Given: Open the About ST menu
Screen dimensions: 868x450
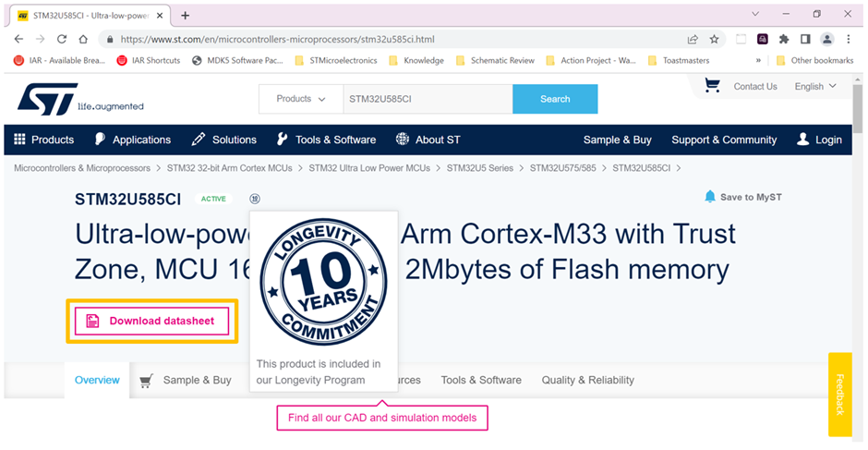Looking at the screenshot, I should (x=428, y=140).
